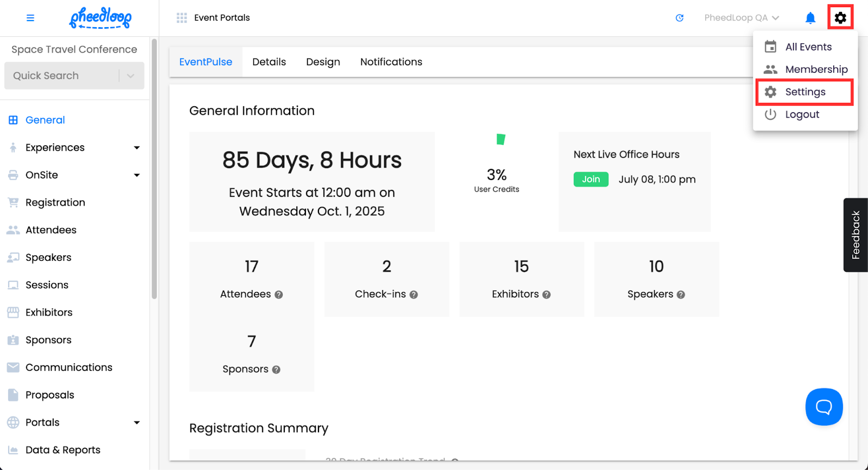Screen dimensions: 868x470
Task: Click the Registration cart icon
Action: tap(13, 202)
